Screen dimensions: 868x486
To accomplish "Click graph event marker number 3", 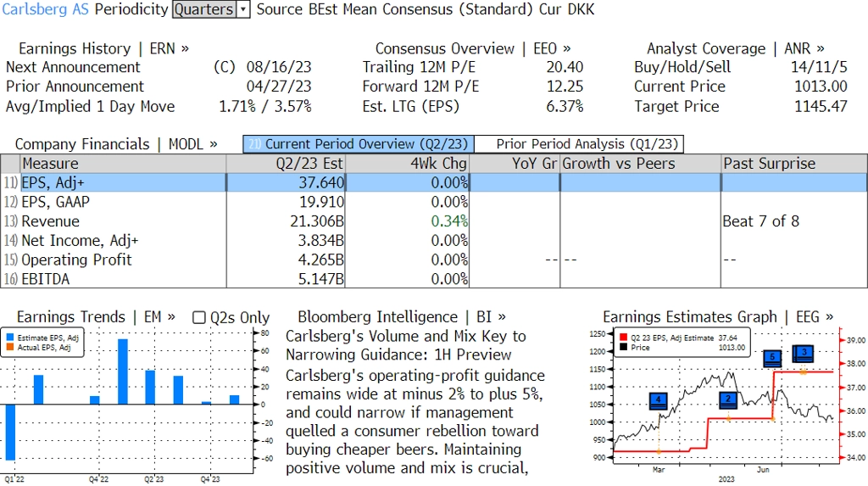I will (x=804, y=353).
